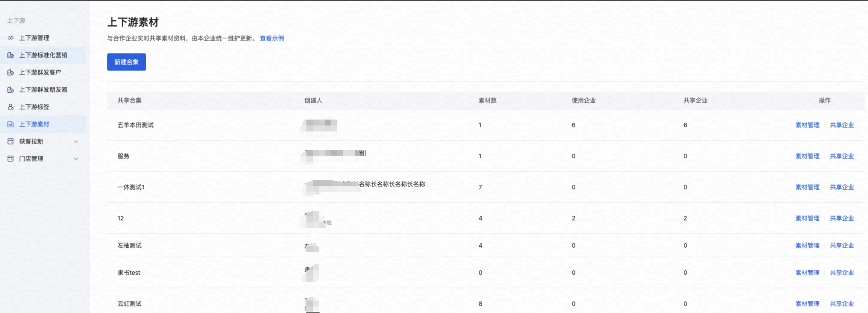Viewport: 868px width, 313px height.
Task: Click the 五羊本田测试 collection name
Action: (135, 125)
